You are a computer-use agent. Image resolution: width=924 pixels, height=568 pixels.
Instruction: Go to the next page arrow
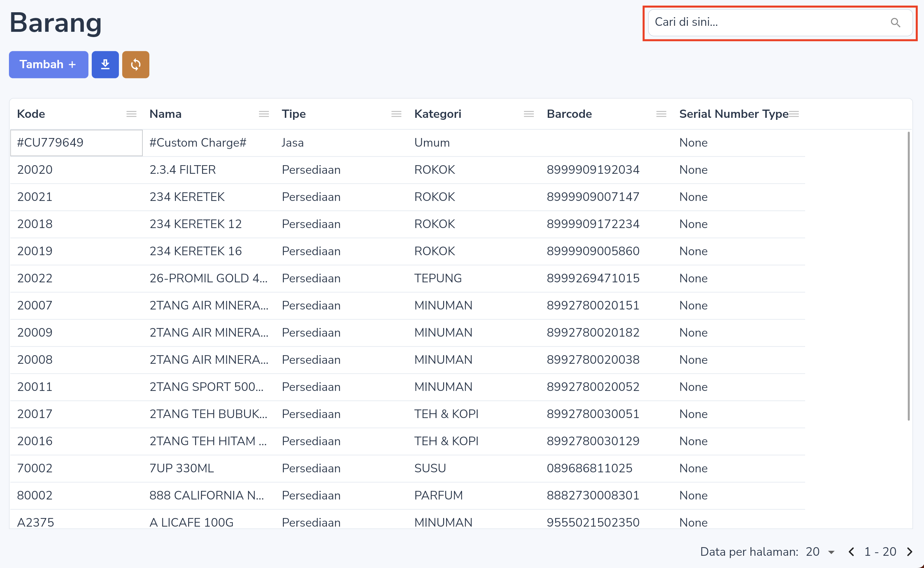tap(910, 552)
